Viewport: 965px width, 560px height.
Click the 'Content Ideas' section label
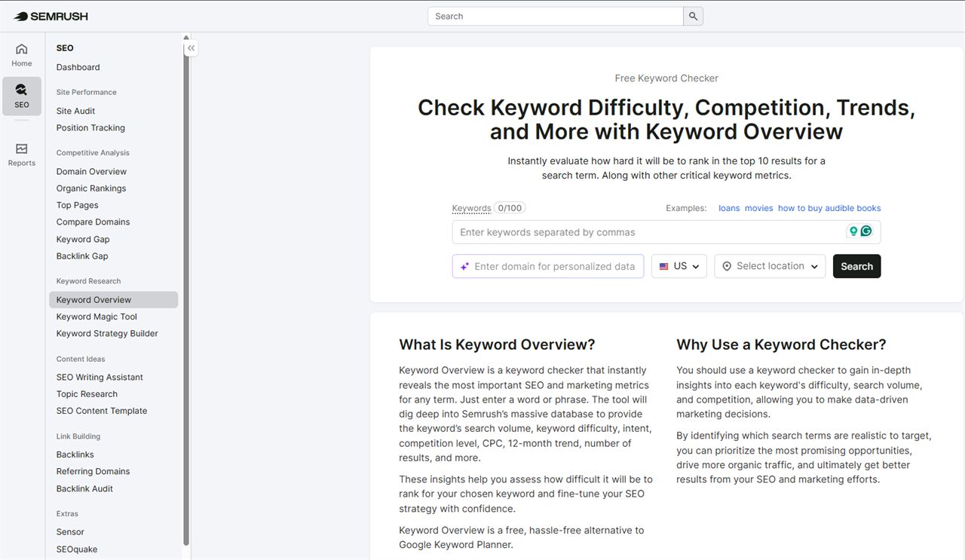[81, 359]
